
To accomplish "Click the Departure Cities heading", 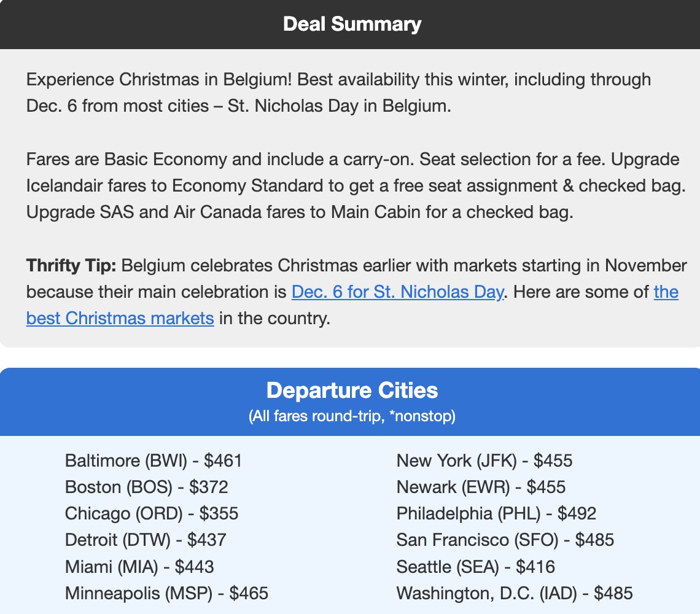I will [352, 391].
